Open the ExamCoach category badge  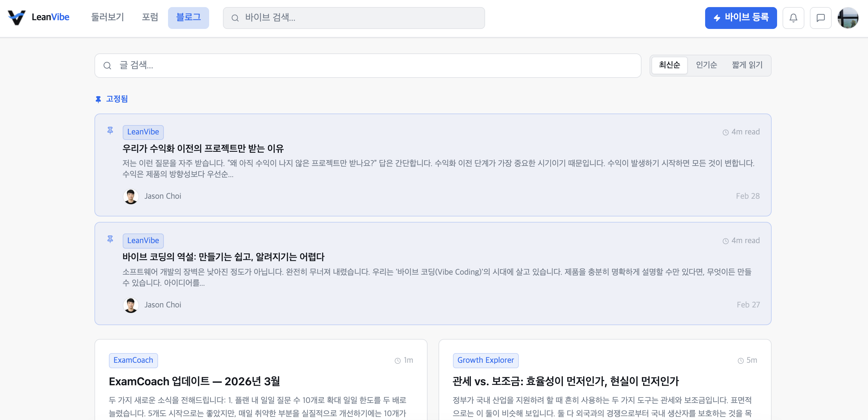coord(133,360)
